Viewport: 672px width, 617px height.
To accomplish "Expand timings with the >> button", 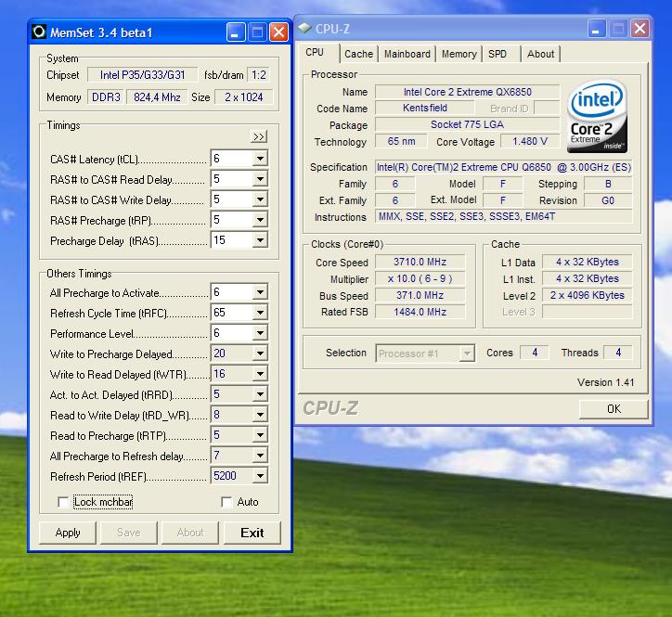I will [258, 136].
